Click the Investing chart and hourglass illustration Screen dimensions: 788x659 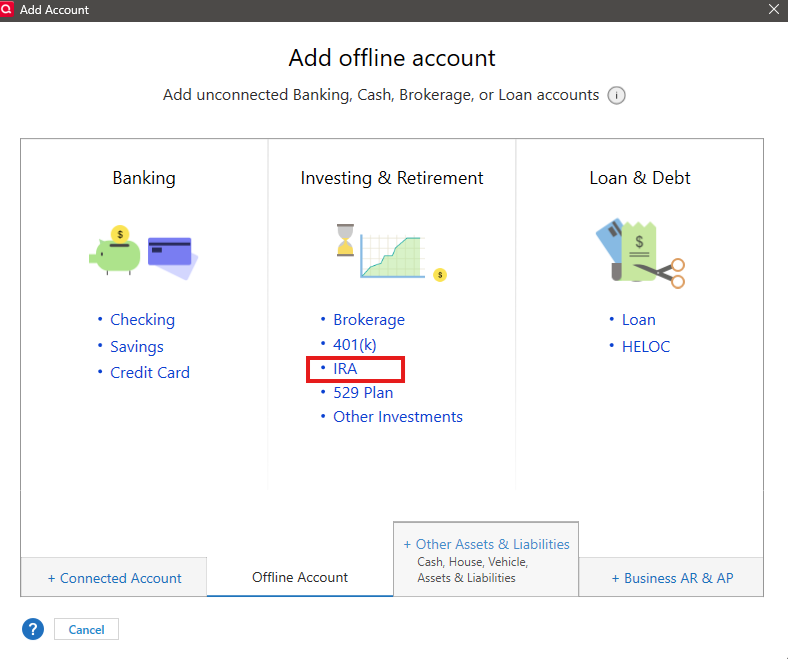391,252
